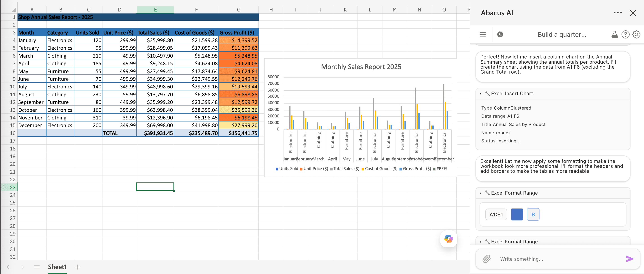Select the Total Sales ($) header cell

(x=155, y=33)
